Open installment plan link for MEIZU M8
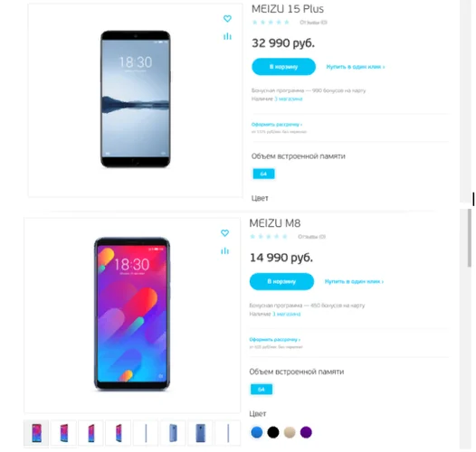Screen dimensions: 476x452 tap(275, 340)
